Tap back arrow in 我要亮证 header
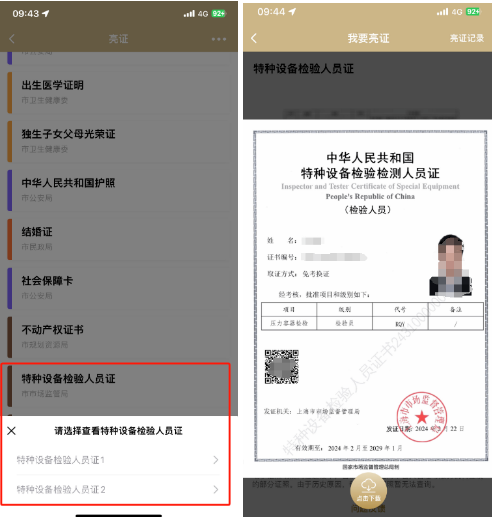492x517 pixels. pos(254,38)
